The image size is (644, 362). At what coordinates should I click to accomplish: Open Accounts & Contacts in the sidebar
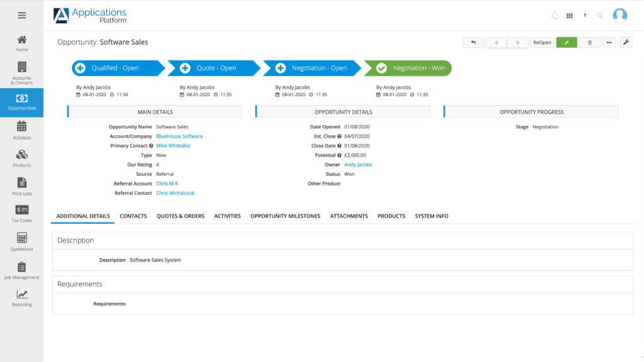tap(21, 73)
